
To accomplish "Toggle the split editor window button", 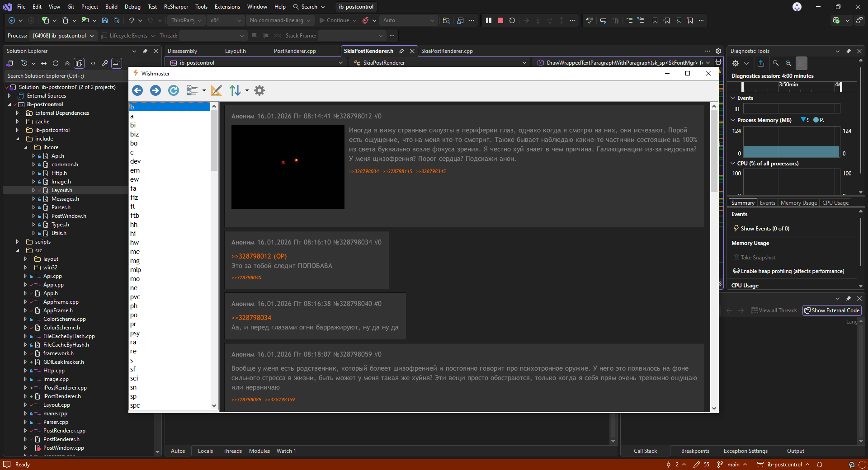I will tap(718, 62).
